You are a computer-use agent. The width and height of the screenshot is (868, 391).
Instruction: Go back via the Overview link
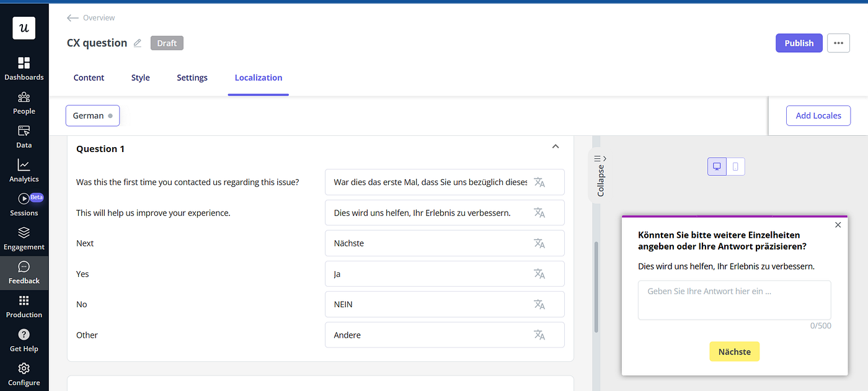tap(99, 18)
